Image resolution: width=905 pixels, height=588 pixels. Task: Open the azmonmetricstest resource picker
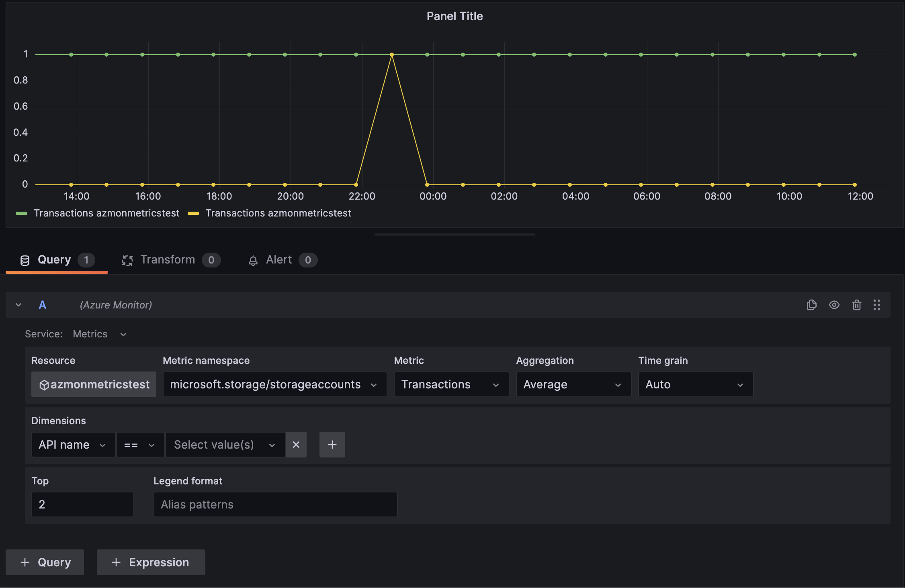point(93,384)
